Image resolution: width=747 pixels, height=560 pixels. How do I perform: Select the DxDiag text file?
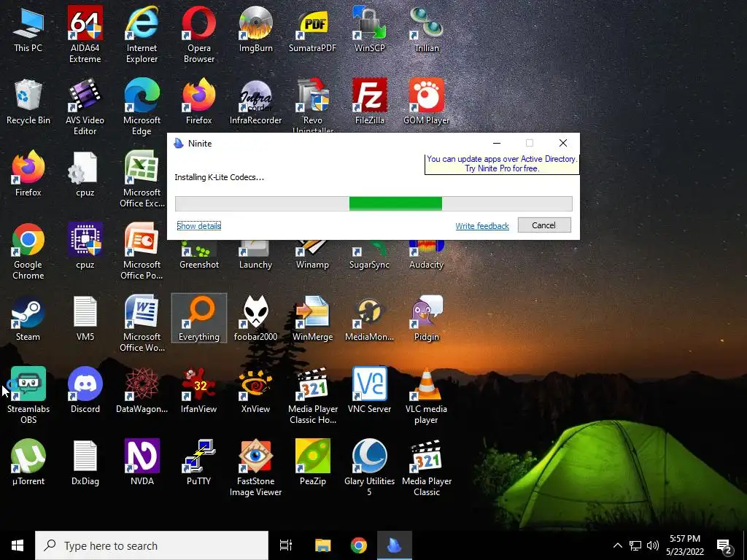tap(85, 463)
